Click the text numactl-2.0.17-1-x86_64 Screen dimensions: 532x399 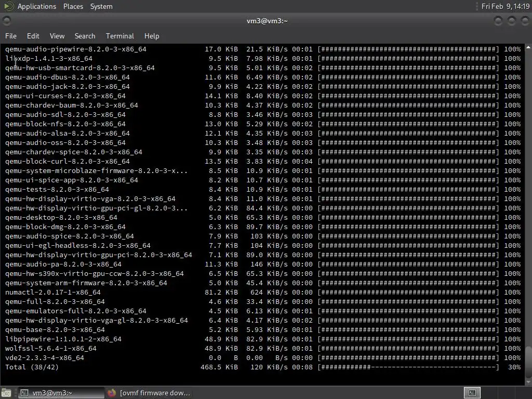click(53, 292)
